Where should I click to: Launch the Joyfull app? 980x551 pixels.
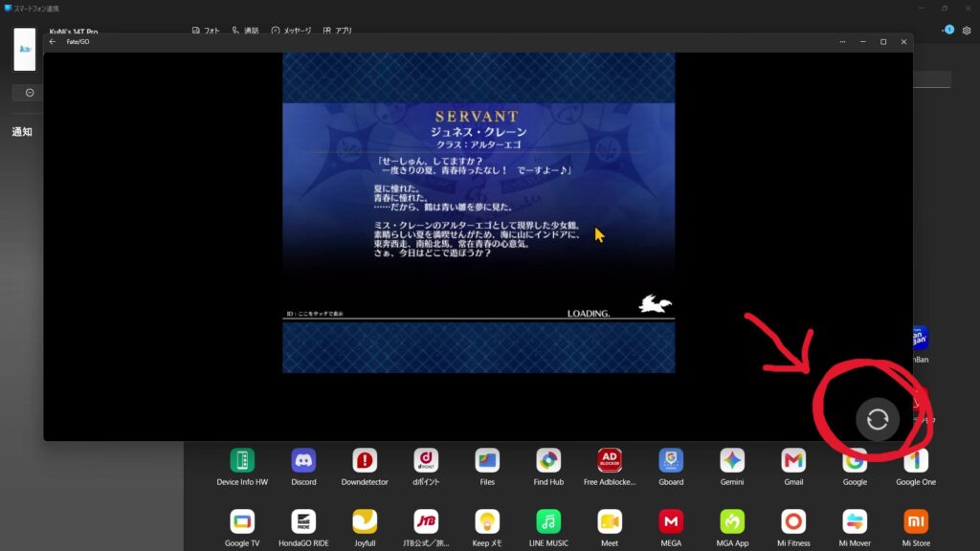365,528
